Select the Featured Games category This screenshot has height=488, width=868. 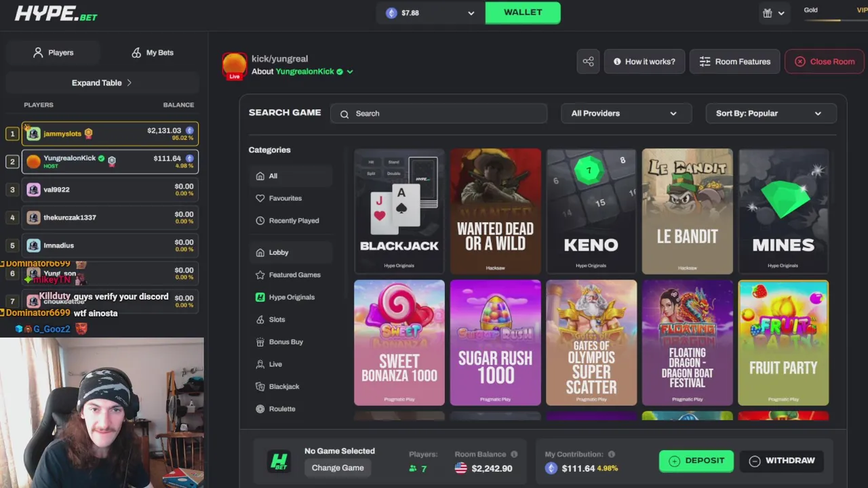tap(290, 275)
